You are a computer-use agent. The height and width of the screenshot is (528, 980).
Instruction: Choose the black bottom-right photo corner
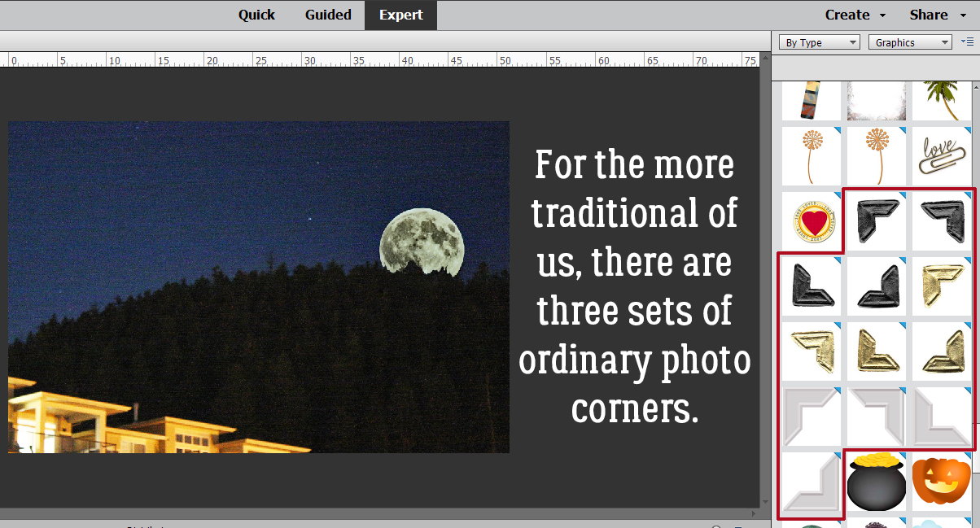[x=877, y=286]
